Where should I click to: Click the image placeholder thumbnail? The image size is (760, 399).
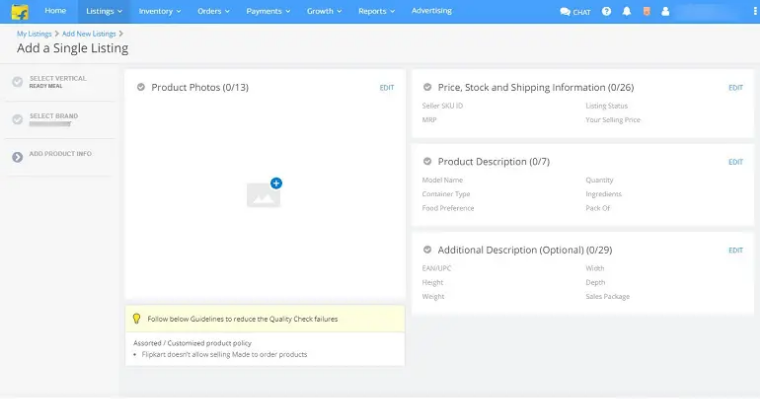point(263,195)
